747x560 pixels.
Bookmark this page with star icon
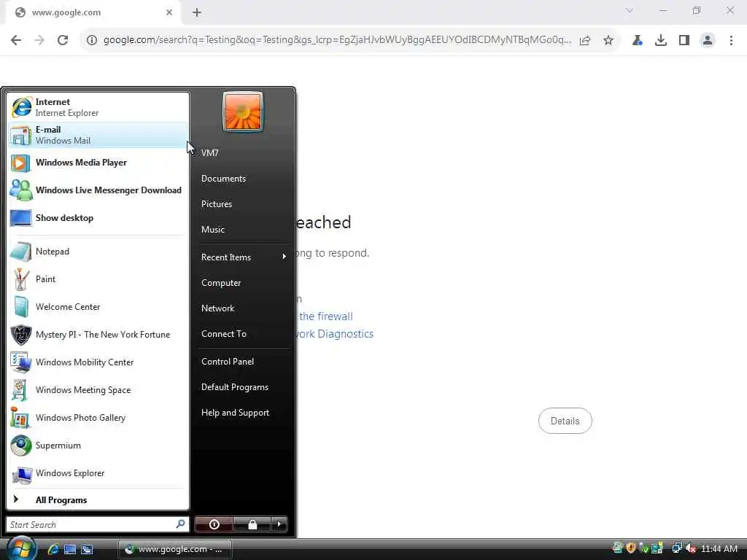coord(608,40)
